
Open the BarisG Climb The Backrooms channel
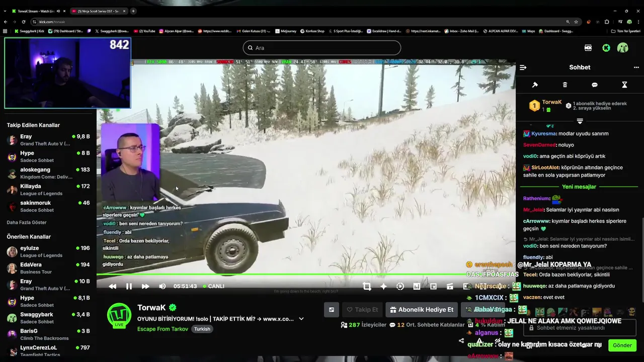click(48, 334)
